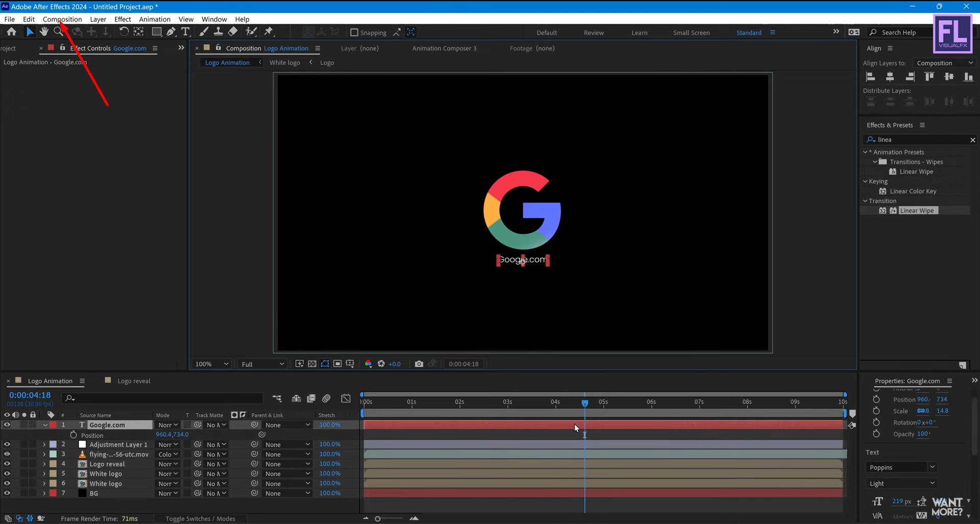The width and height of the screenshot is (980, 524).
Task: Open the 100% magnification dropdown
Action: click(x=211, y=364)
